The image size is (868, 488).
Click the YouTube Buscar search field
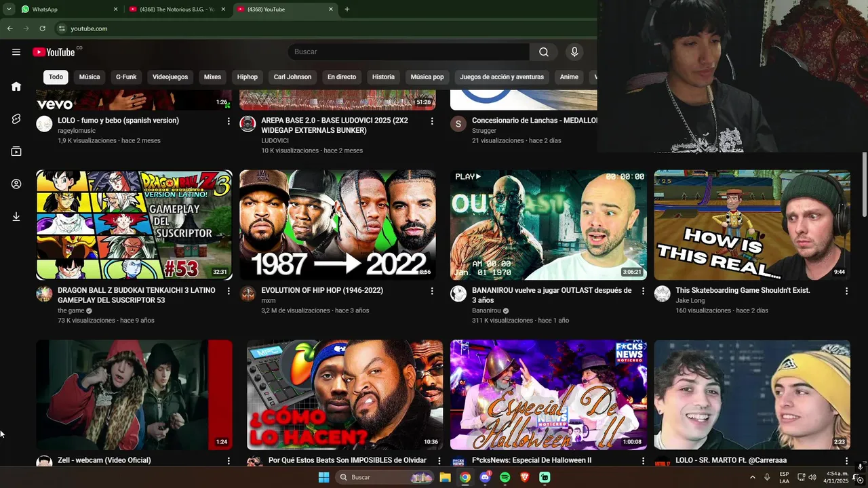point(409,52)
